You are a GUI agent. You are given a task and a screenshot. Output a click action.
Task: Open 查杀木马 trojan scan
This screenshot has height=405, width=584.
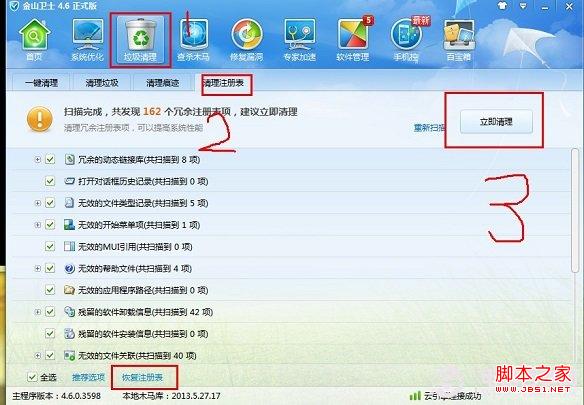pos(193,40)
